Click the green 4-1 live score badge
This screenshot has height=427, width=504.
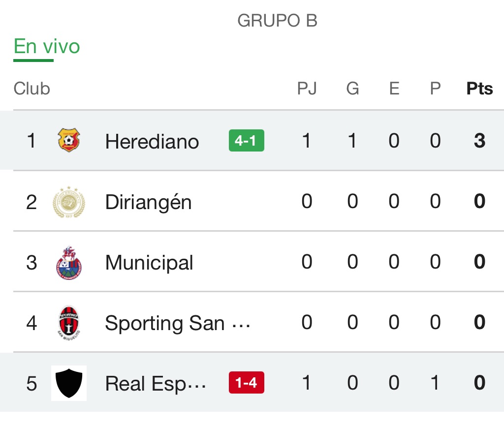click(246, 141)
